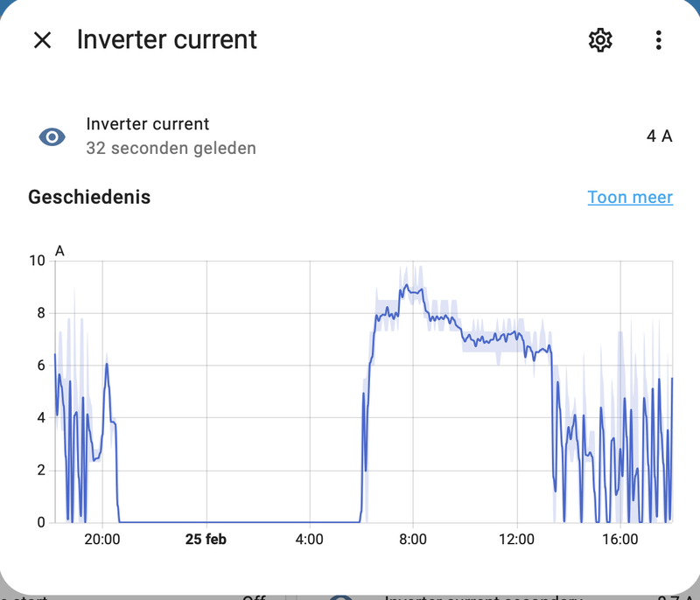Click the '4 A' current state value
Image resolution: width=700 pixels, height=600 pixels.
coord(659,136)
